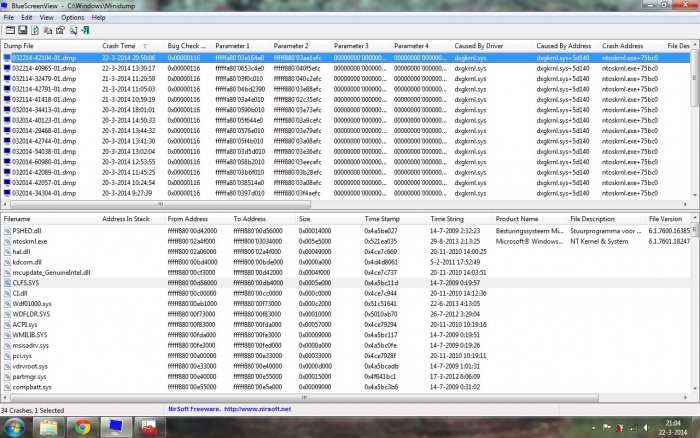Sort driver list by Filename column header
The width and height of the screenshot is (700, 438).
click(18, 218)
